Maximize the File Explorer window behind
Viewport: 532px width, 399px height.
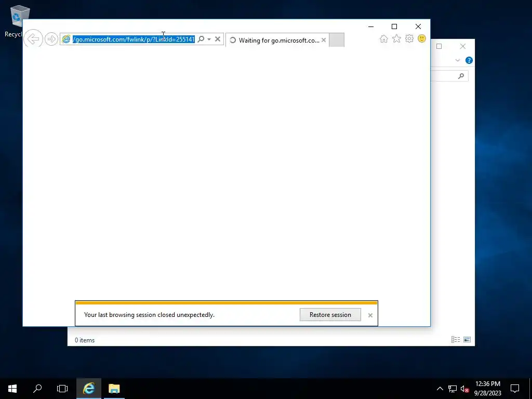pos(439,46)
